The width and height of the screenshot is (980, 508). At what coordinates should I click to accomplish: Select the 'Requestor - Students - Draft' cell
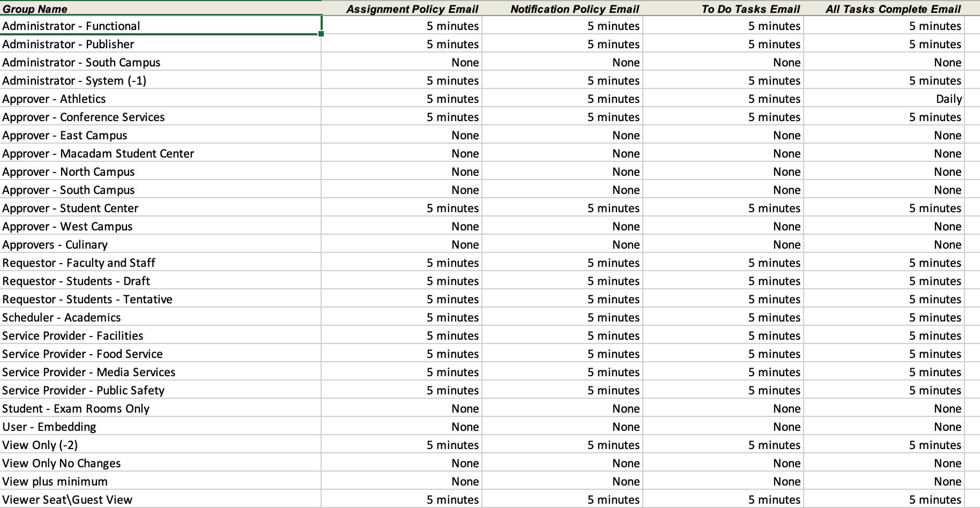160,281
